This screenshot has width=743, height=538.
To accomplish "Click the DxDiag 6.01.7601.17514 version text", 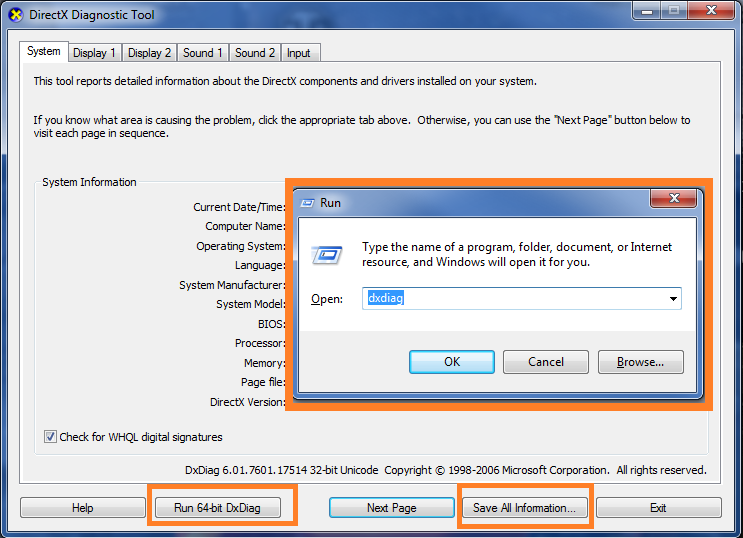I will (x=281, y=470).
